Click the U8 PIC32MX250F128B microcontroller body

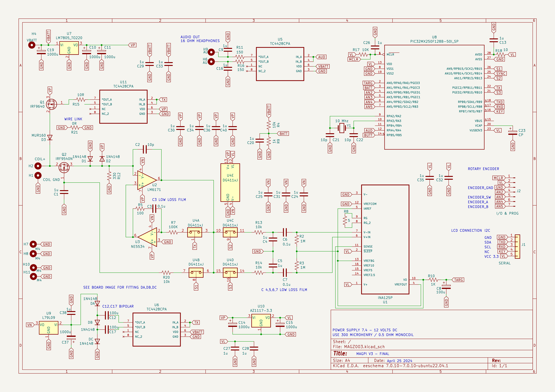pos(434,97)
